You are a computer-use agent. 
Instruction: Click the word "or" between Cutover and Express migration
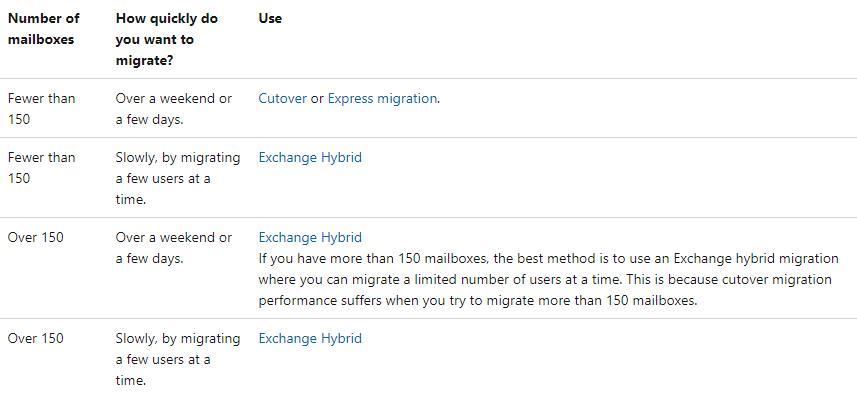tap(317, 98)
